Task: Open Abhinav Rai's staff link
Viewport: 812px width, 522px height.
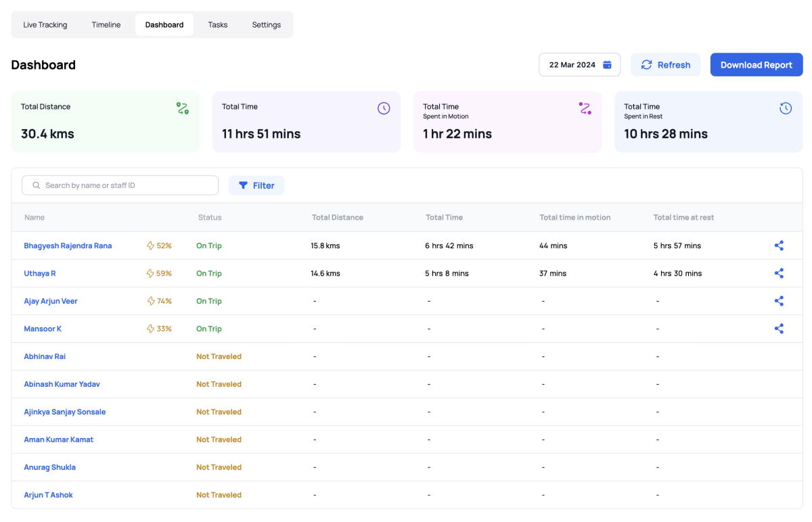Action: click(x=45, y=357)
